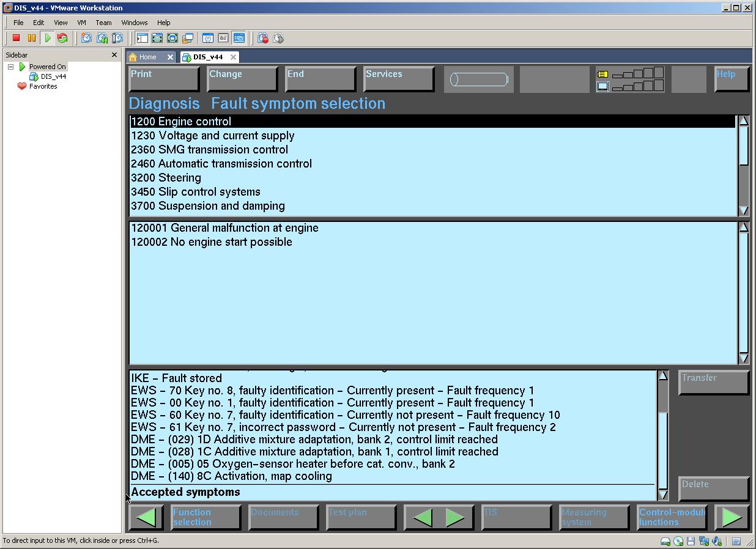Click the DIS Help button
The image size is (756, 549).
[732, 79]
